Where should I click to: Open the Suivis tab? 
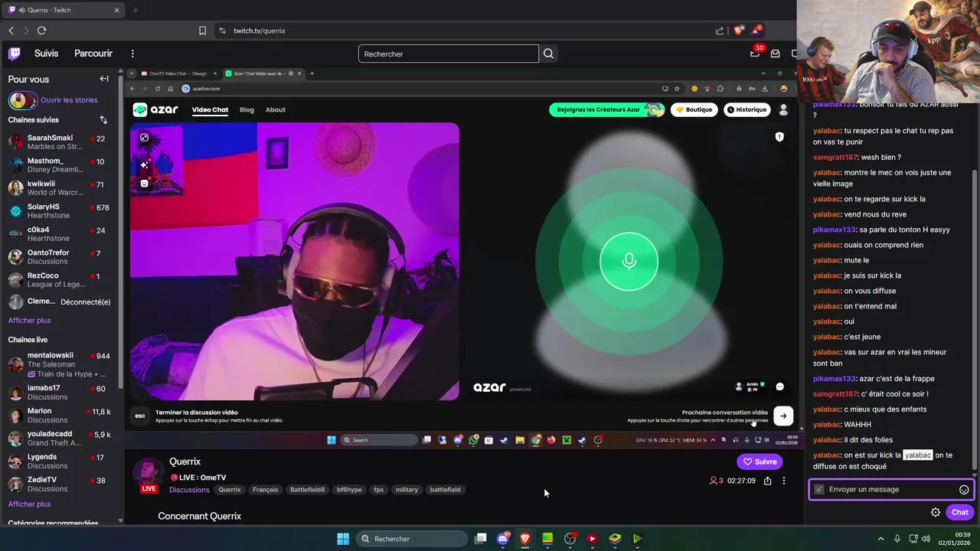click(46, 54)
